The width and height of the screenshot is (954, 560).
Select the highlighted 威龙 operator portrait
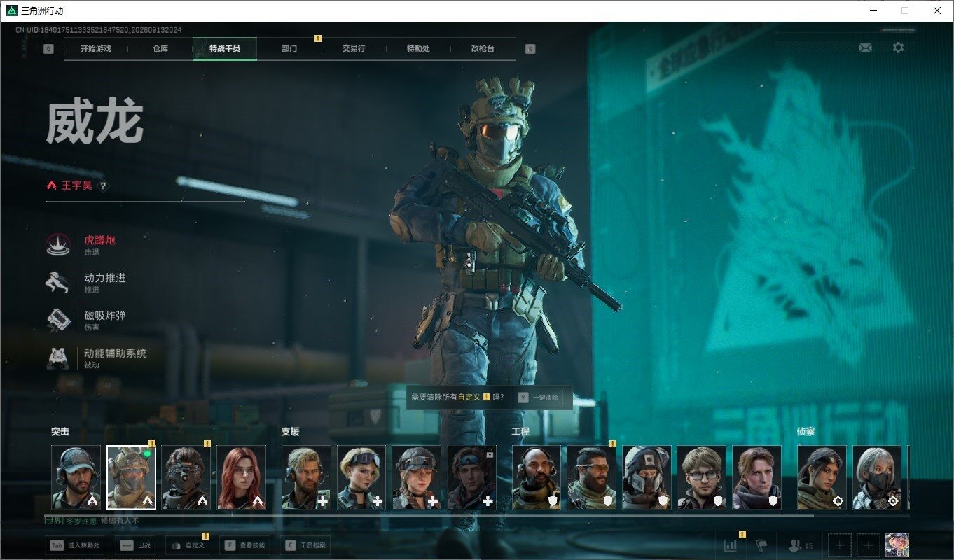click(131, 477)
